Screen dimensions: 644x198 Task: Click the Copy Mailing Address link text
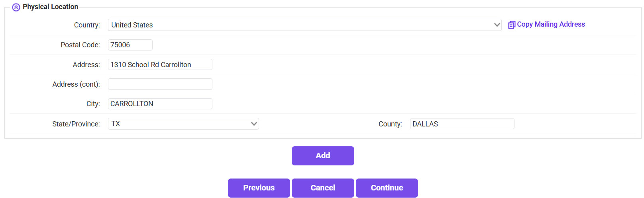[x=551, y=24]
